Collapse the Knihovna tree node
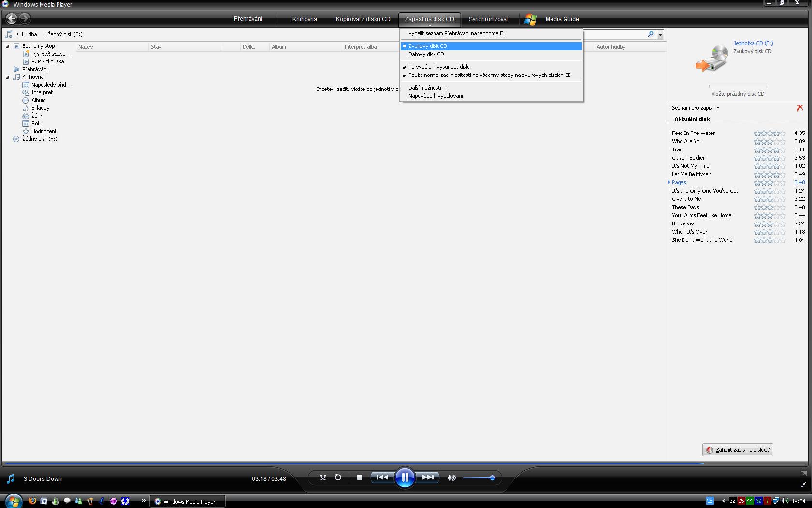This screenshot has height=508, width=812. coord(7,77)
